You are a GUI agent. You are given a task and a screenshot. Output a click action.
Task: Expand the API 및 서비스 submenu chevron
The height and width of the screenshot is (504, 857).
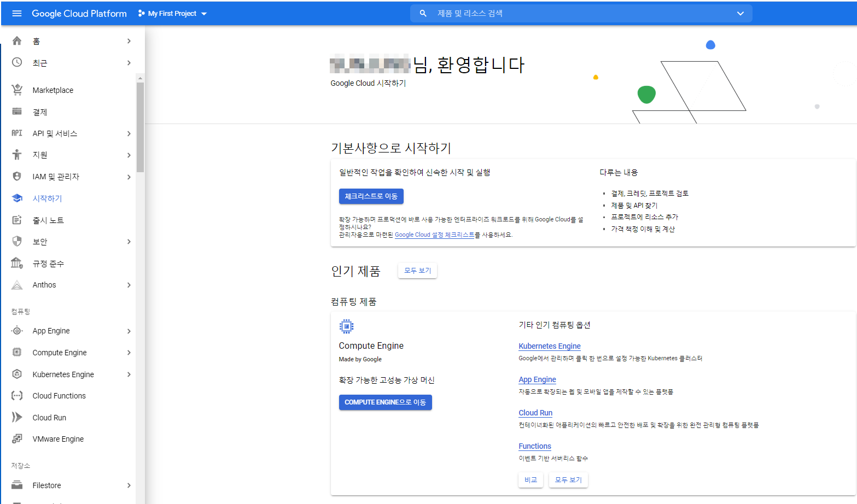tap(129, 133)
